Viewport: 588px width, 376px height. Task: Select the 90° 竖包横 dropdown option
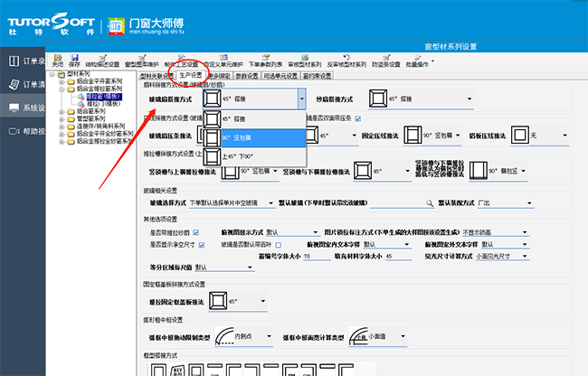point(254,137)
